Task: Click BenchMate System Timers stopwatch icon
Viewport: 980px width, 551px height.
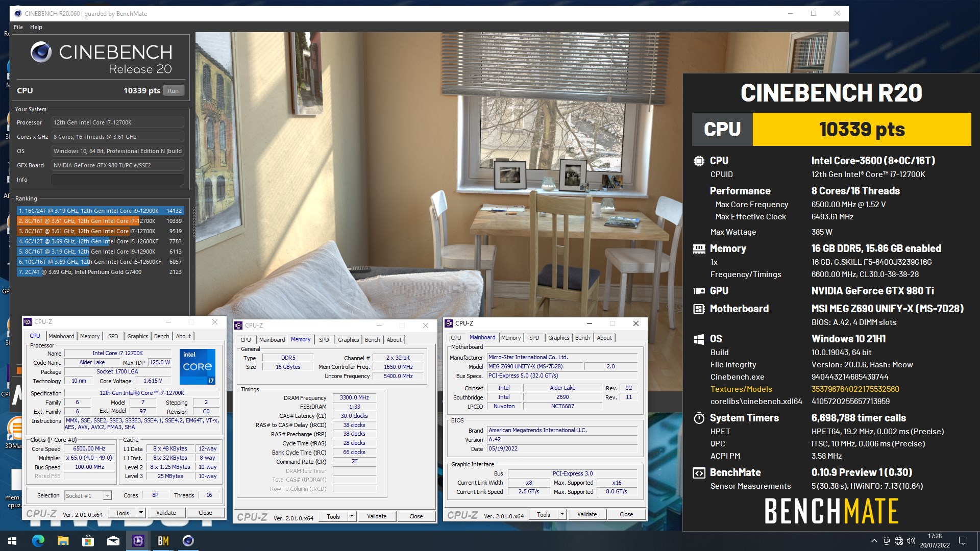Action: tap(699, 418)
